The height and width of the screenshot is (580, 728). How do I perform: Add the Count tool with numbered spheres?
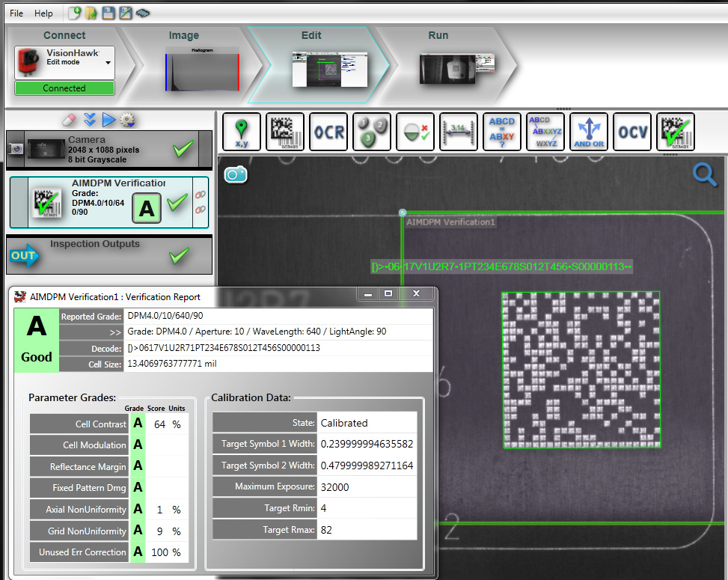coord(371,132)
